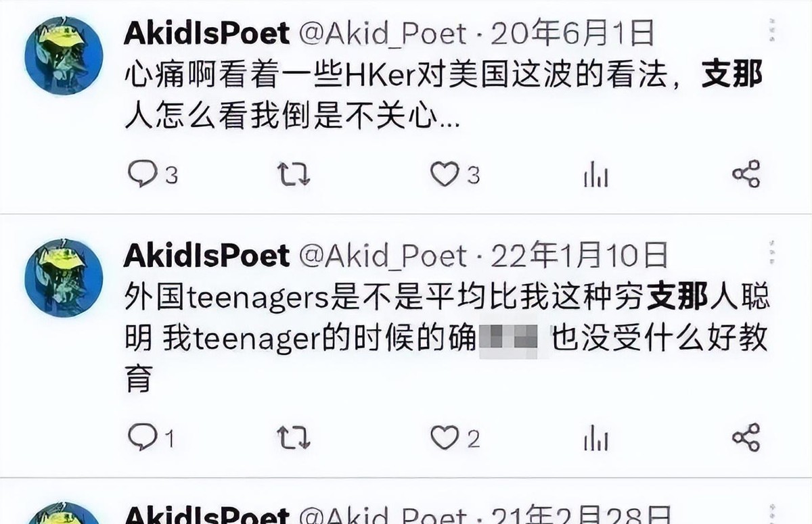View analytics of the June 2020 tweet
Screen dimensions: 812x524
[x=595, y=176]
